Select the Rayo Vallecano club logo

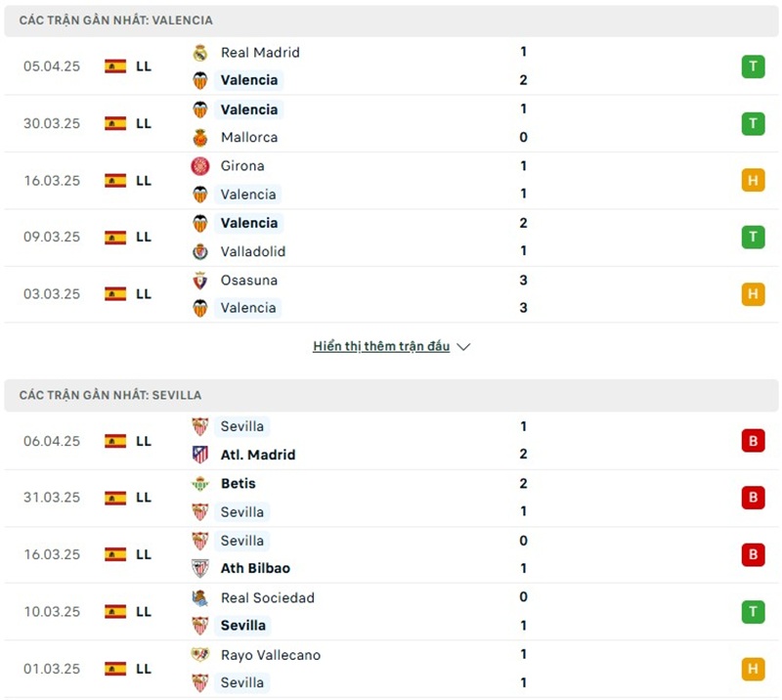(200, 655)
